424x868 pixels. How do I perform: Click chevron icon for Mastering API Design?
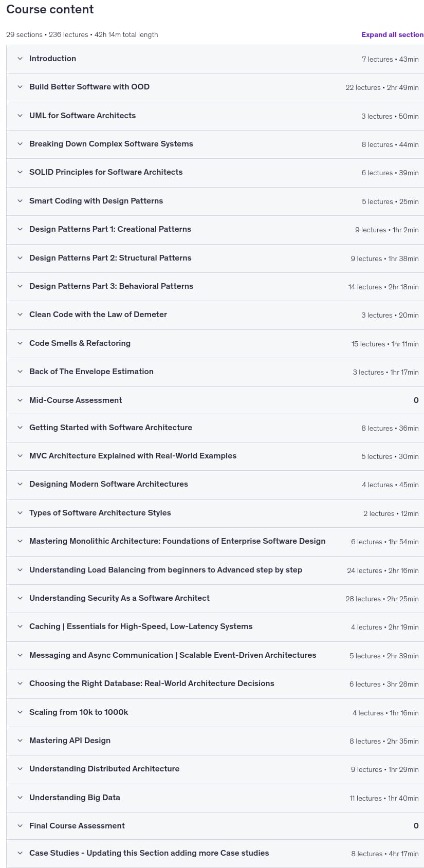(20, 741)
